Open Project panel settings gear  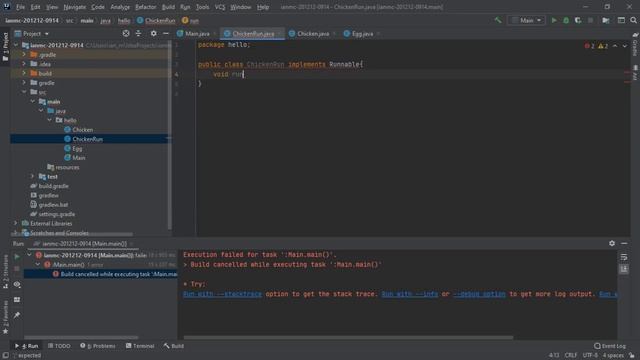pyautogui.click(x=153, y=33)
